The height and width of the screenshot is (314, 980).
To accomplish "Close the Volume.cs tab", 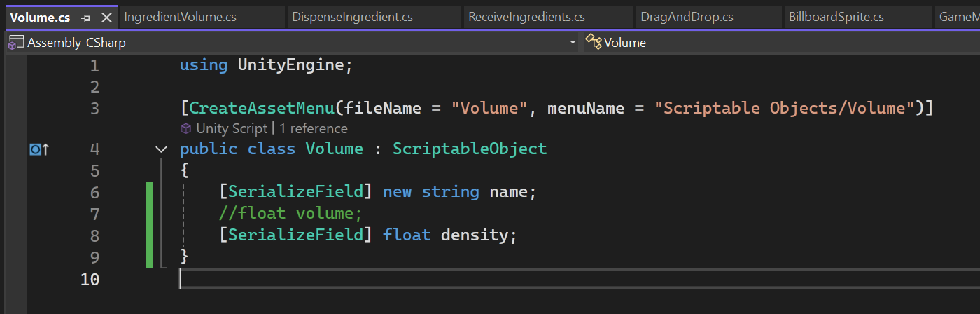I will 106,18.
